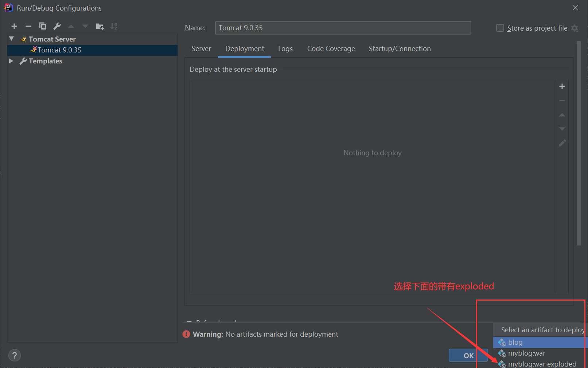This screenshot has height=368, width=588.
Task: Expand the Templates tree node
Action: tap(11, 61)
